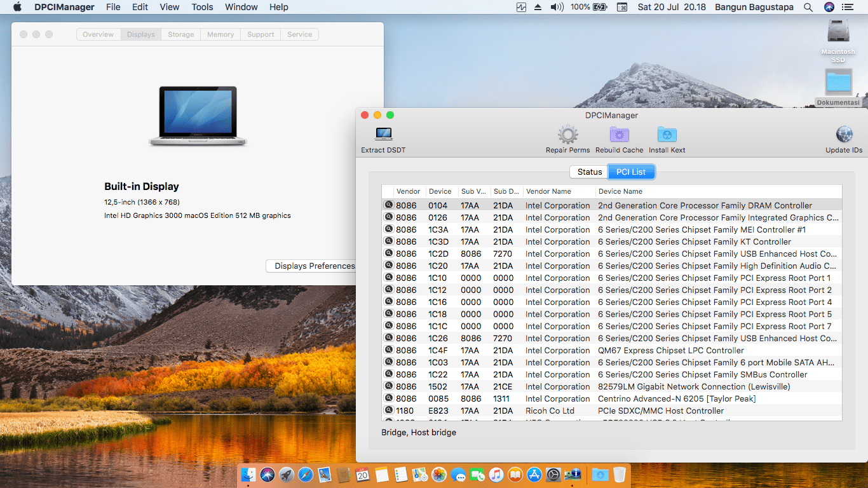
Task: Open iTunes from the Dock
Action: point(496,474)
